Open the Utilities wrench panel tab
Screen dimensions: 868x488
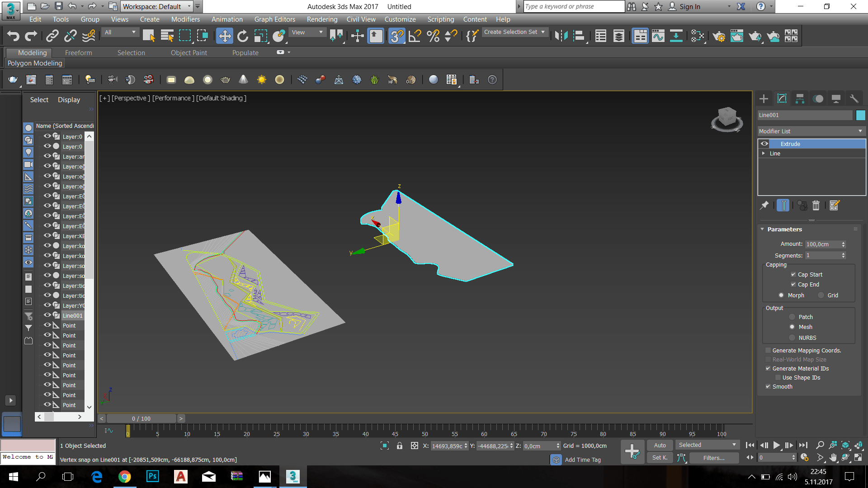tap(854, 99)
